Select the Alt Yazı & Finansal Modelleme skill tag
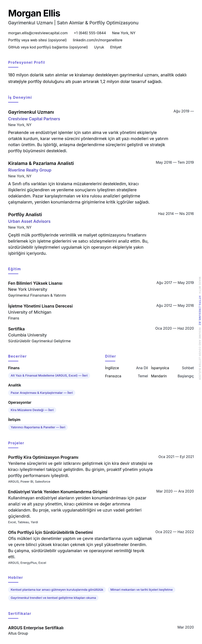Image resolution: width=202 pixels, height=644 pixels. (49, 376)
